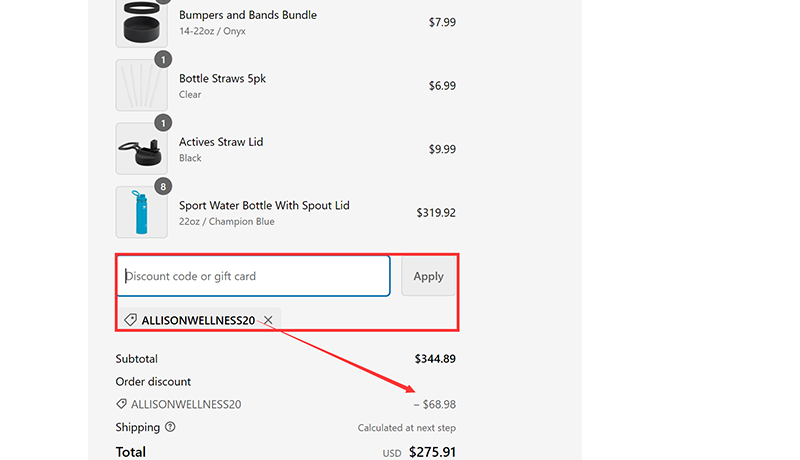
Task: Click the Bumpers and Bands Bundle name
Action: click(247, 15)
